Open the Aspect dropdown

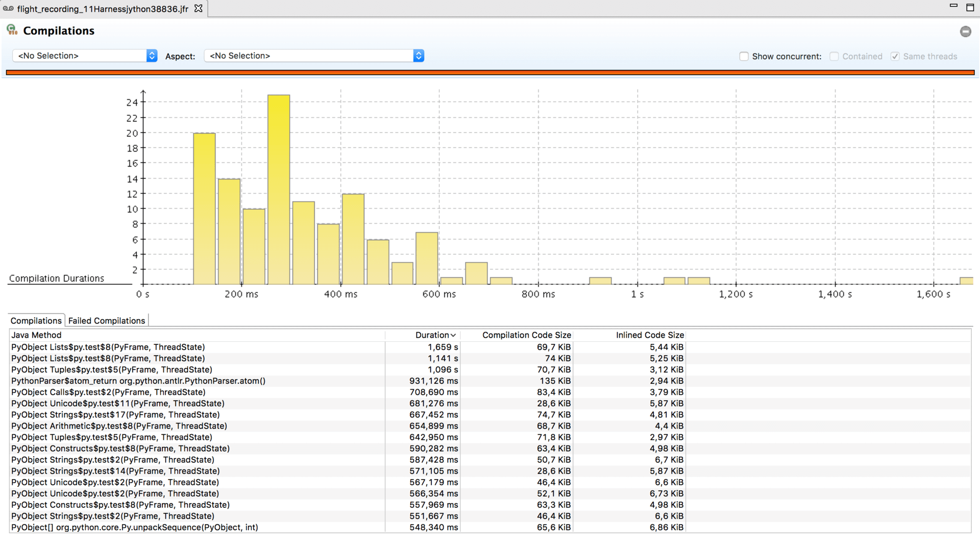click(x=313, y=56)
